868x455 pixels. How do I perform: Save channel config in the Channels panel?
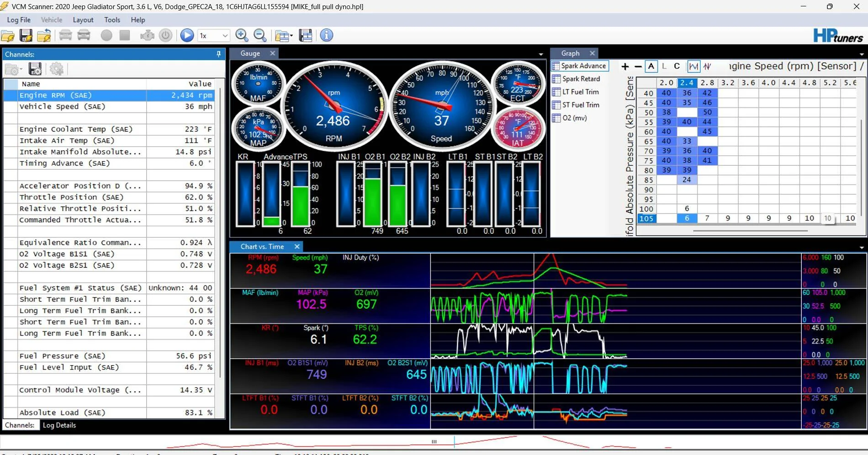click(35, 69)
